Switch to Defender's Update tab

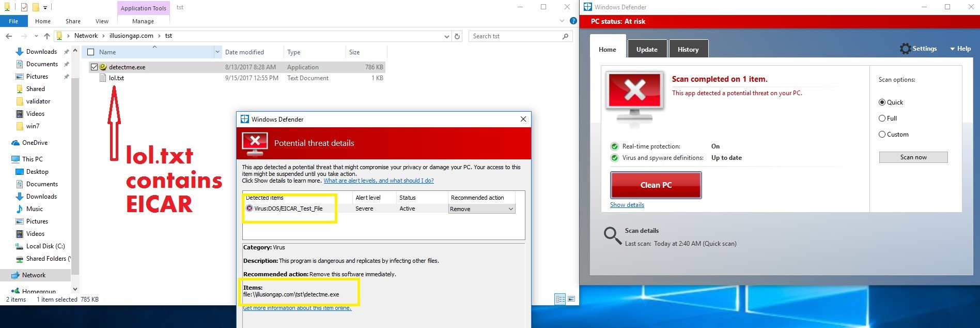point(647,49)
